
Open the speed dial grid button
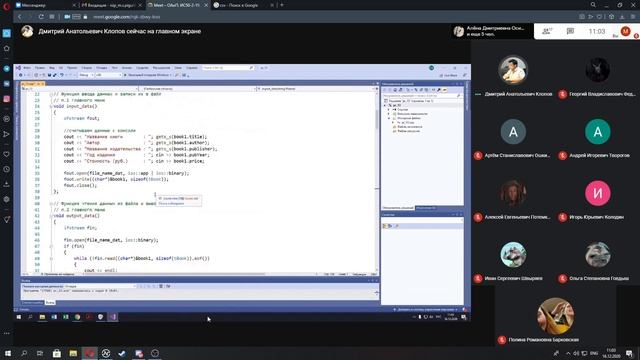point(52,17)
